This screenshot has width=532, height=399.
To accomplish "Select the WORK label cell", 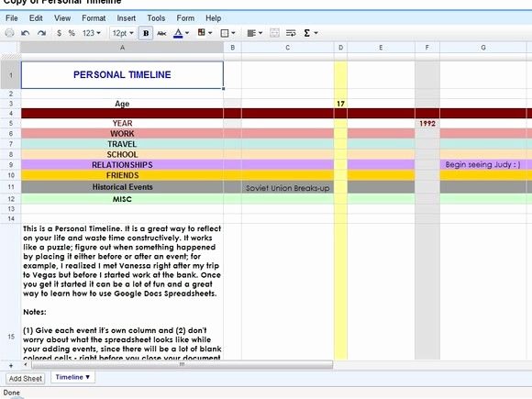I will tap(122, 134).
